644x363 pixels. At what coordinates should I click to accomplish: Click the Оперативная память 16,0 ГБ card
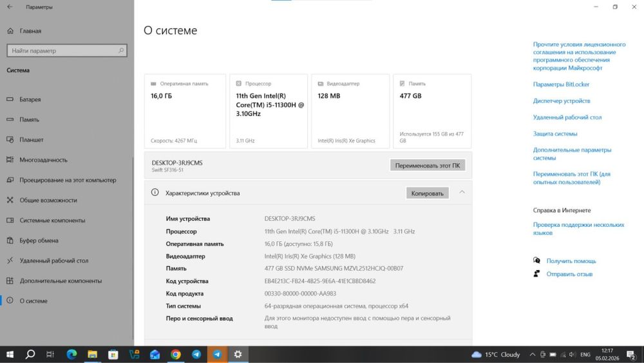pos(185,111)
